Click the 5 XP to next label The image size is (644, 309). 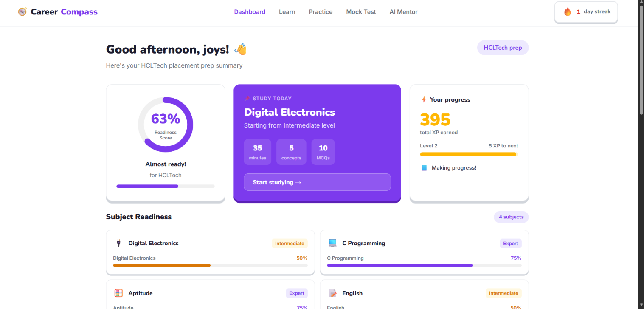coord(503,146)
